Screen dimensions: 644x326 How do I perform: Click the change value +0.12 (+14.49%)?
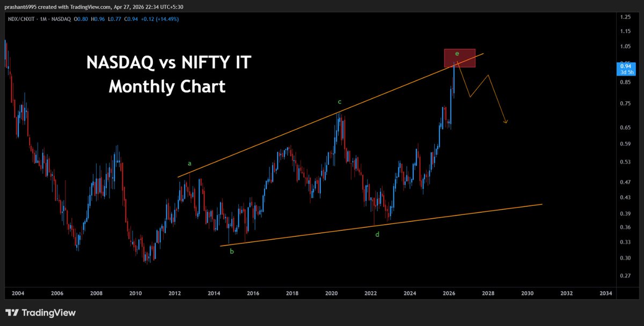click(160, 19)
